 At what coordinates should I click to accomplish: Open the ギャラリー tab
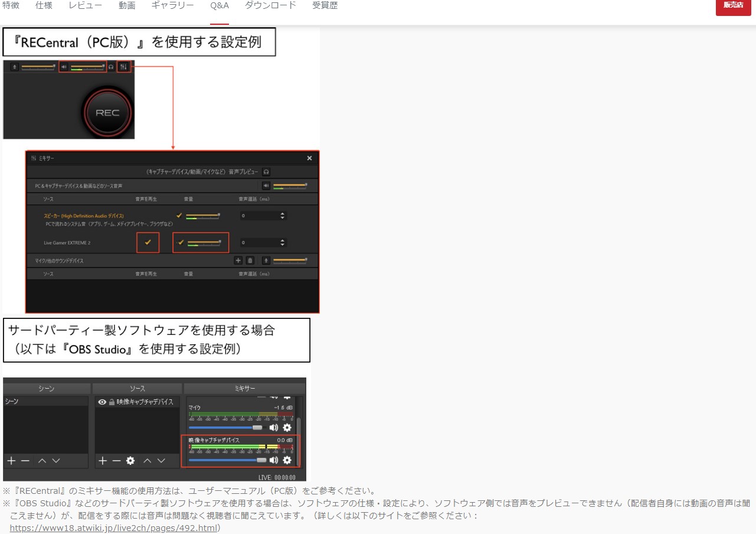pos(172,5)
